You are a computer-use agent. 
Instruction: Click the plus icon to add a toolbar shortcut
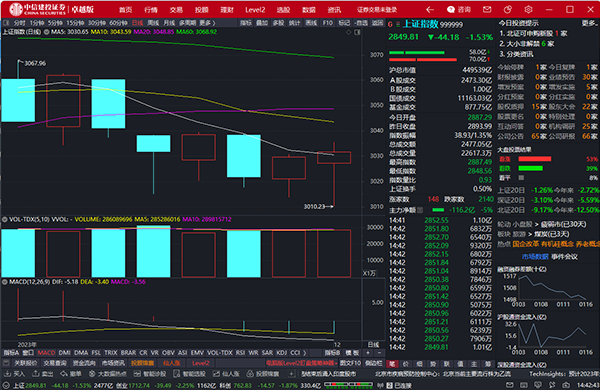coord(291,374)
